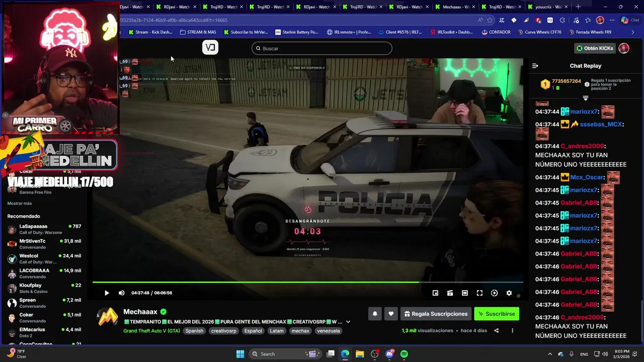The image size is (644, 362).
Task: Collapse the Chat Replay panel
Action: click(x=535, y=66)
